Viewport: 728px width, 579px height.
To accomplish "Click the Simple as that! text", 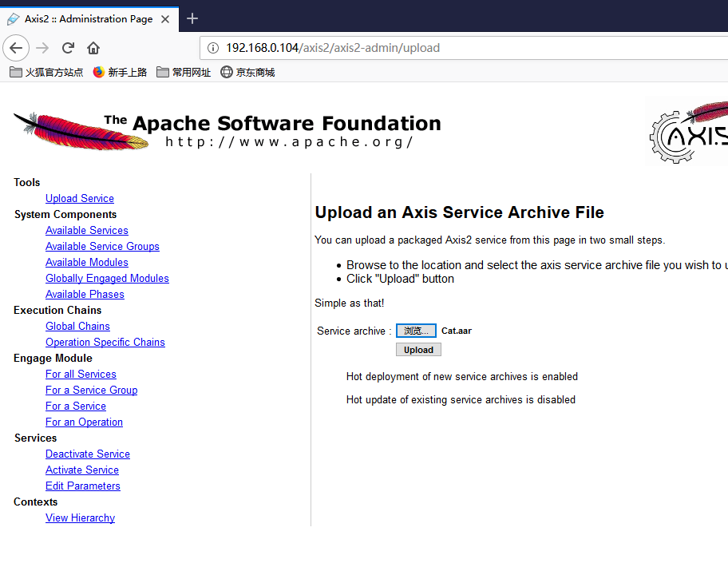I will (350, 303).
